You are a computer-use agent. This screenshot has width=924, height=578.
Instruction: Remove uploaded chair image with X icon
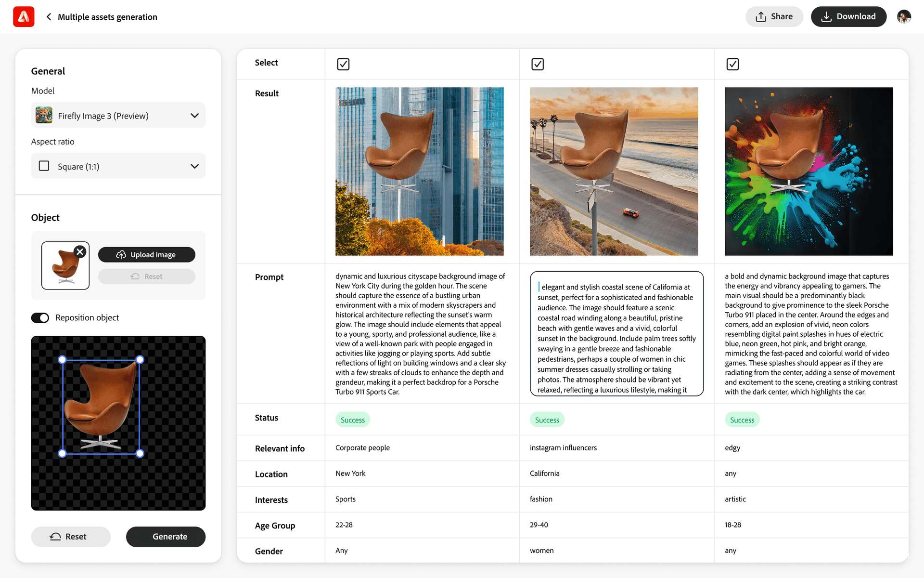tap(80, 251)
